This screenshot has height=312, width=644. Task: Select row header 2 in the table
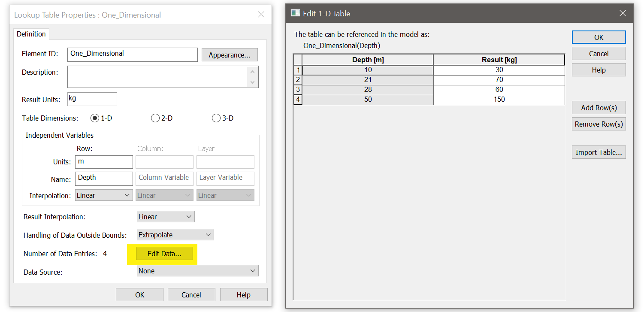click(x=298, y=80)
